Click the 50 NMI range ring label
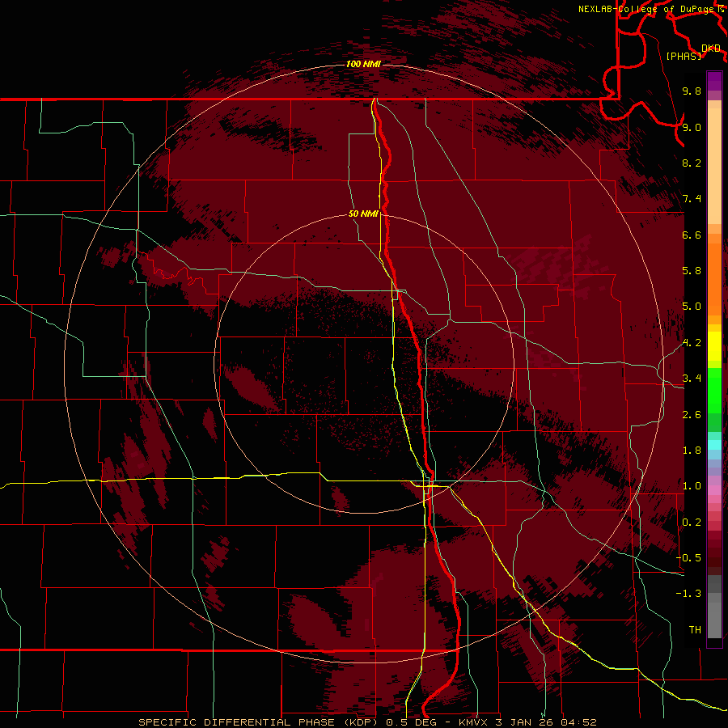 pos(363,214)
